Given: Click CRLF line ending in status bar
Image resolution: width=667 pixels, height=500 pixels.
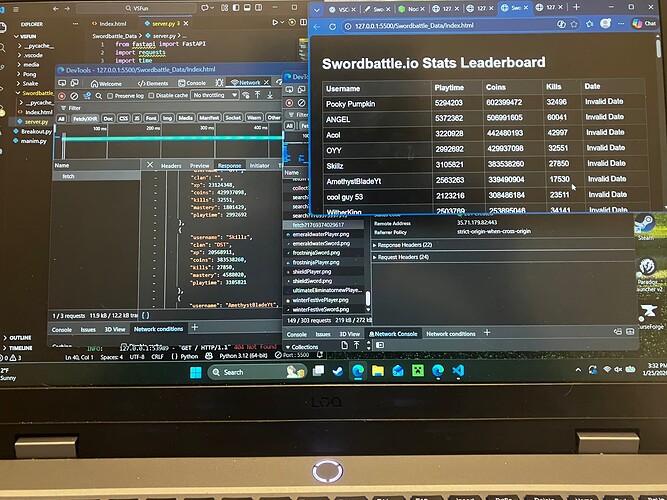Looking at the screenshot, I should 157,357.
